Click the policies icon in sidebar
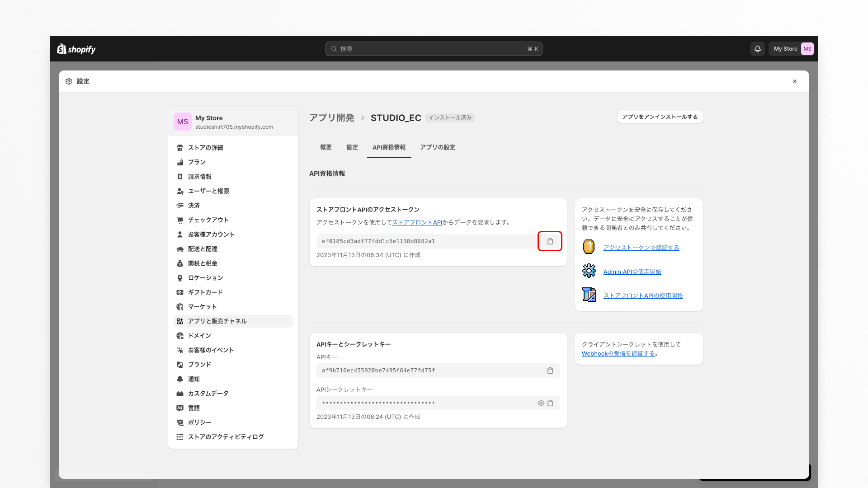This screenshot has height=488, width=868. point(180,422)
